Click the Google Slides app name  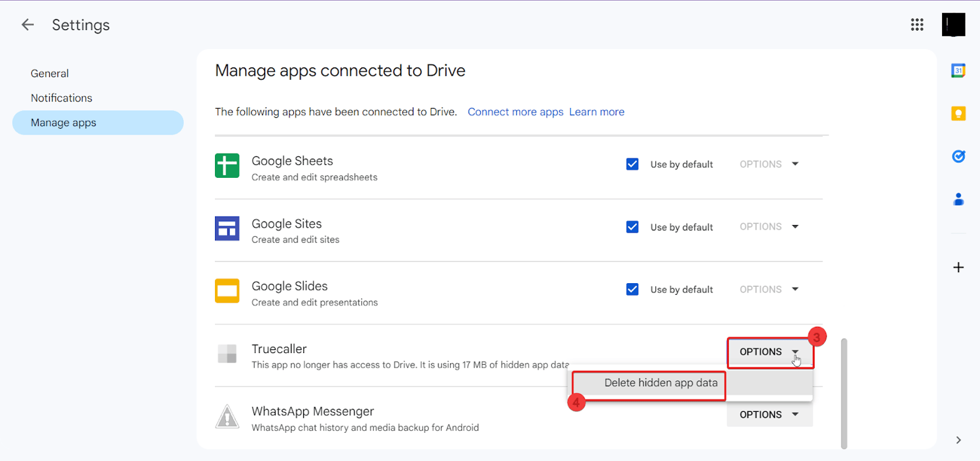pyautogui.click(x=289, y=286)
